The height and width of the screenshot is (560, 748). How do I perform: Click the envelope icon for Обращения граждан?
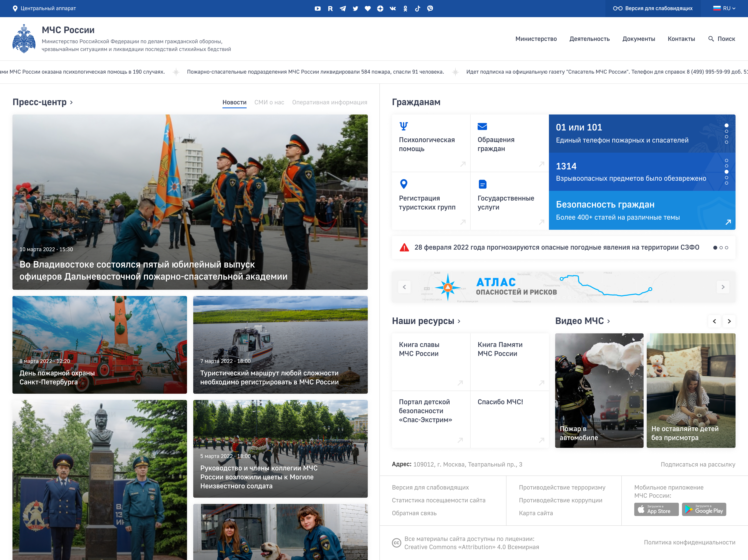point(482,126)
